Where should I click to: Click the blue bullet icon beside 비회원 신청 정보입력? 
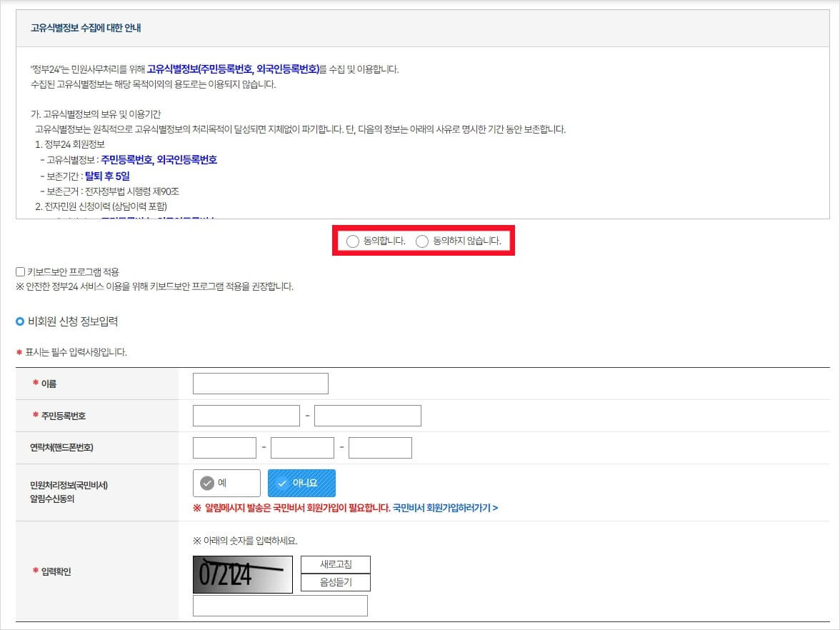click(x=20, y=321)
